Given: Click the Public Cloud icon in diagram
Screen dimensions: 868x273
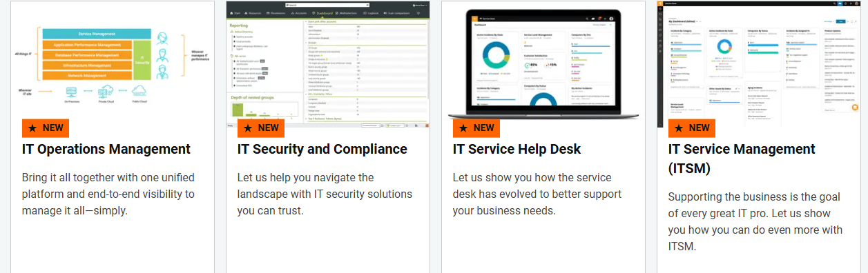Looking at the screenshot, I should click(138, 90).
